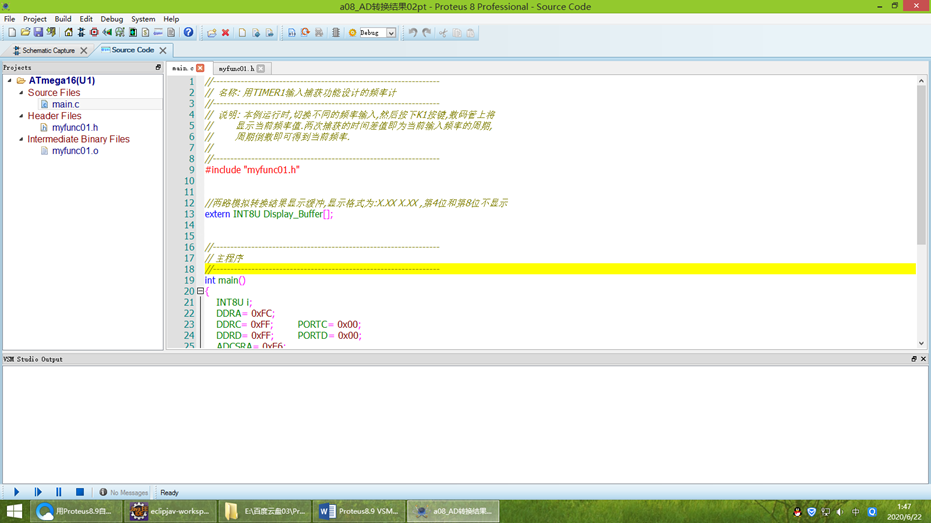Switch to the Word Proteus8.9 VSM taskbar item
931x524 pixels.
coord(359,511)
